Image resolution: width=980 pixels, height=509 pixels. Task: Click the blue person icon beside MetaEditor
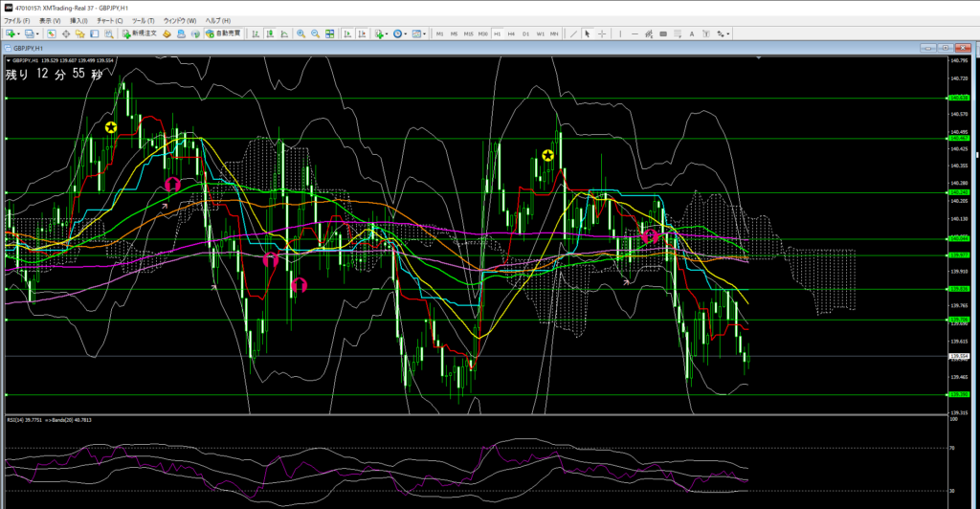[181, 33]
